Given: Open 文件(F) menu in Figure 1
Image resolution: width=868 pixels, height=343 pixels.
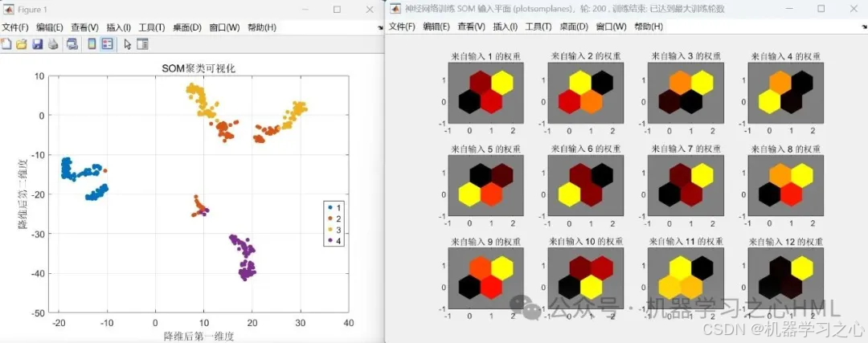Looking at the screenshot, I should point(15,27).
